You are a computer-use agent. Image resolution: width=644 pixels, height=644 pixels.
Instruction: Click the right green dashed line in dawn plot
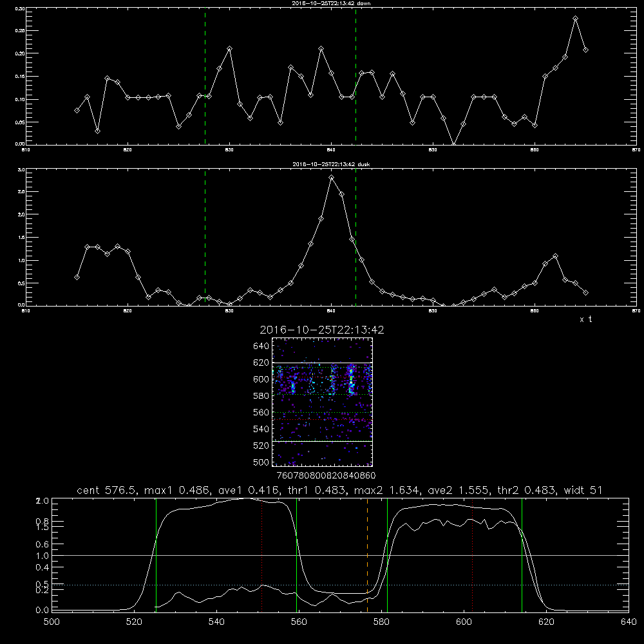pos(355,76)
